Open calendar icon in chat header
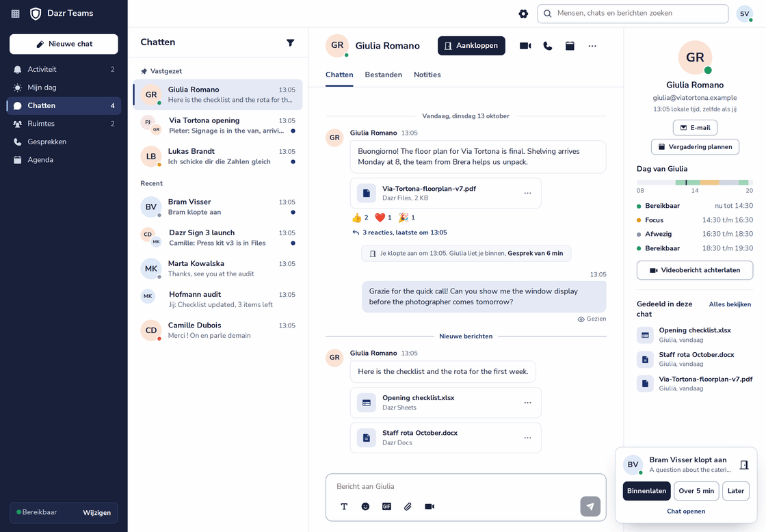The image size is (766, 532). [570, 46]
